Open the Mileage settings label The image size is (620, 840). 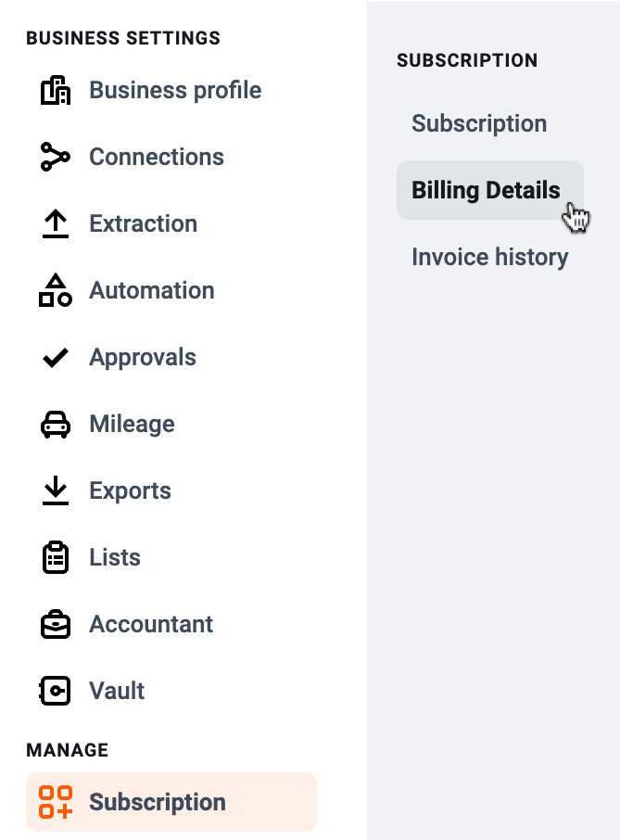pyautogui.click(x=132, y=425)
